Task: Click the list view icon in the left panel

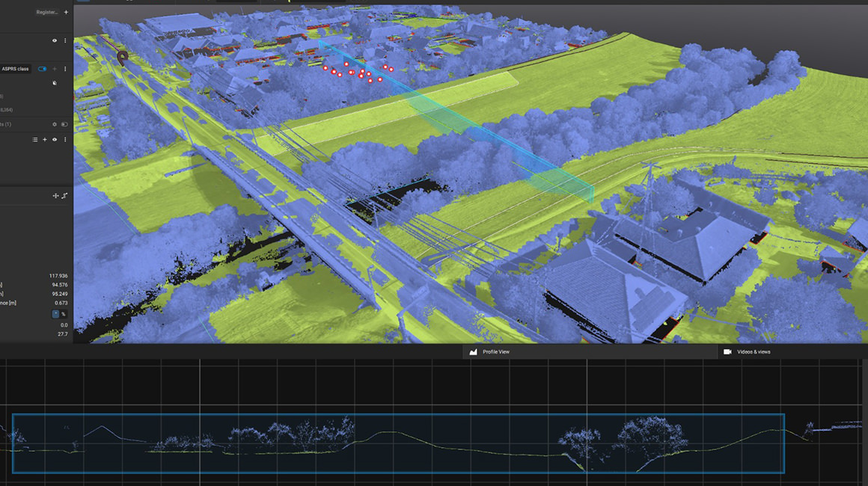Action: pyautogui.click(x=34, y=140)
